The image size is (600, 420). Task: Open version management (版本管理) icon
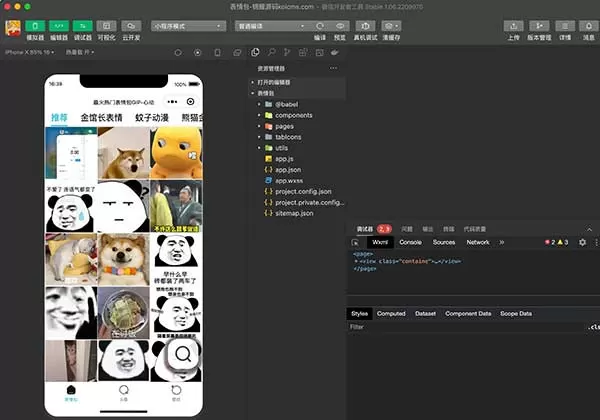click(539, 26)
